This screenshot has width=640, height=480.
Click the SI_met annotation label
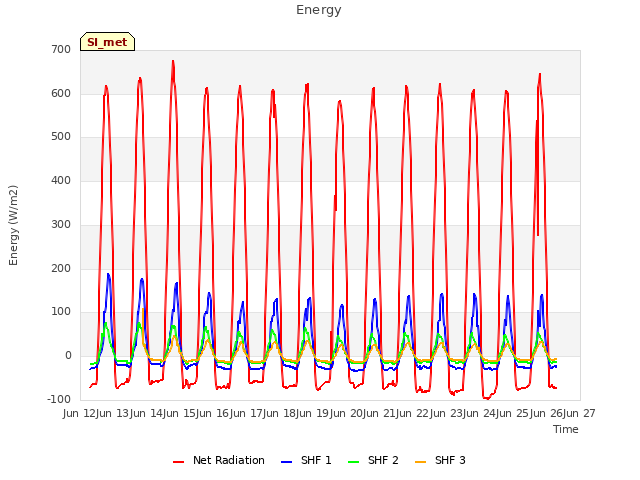coord(107,42)
